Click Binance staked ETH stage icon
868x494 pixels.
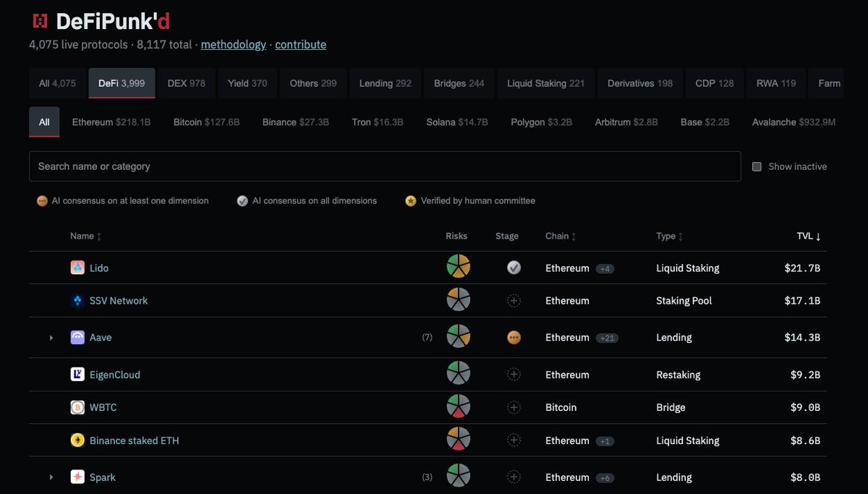tap(514, 440)
